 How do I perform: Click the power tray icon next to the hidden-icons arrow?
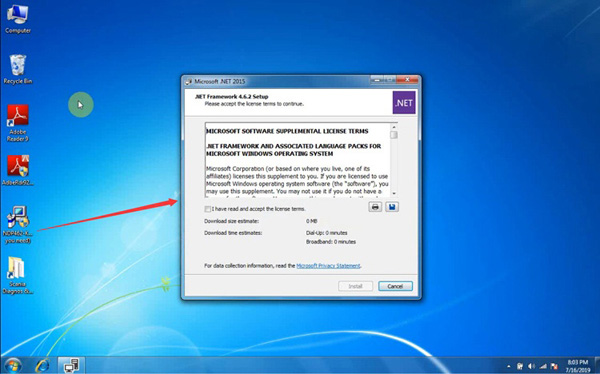[x=520, y=366]
